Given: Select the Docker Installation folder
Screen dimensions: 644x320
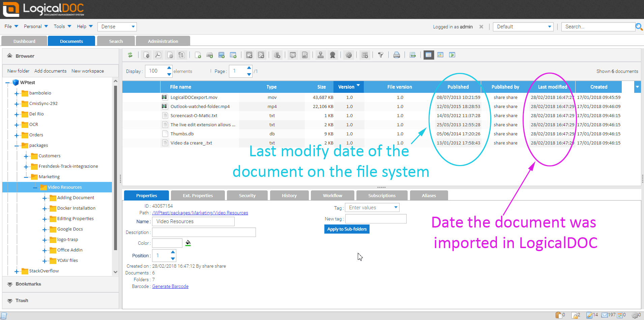Looking at the screenshot, I should pos(76,208).
